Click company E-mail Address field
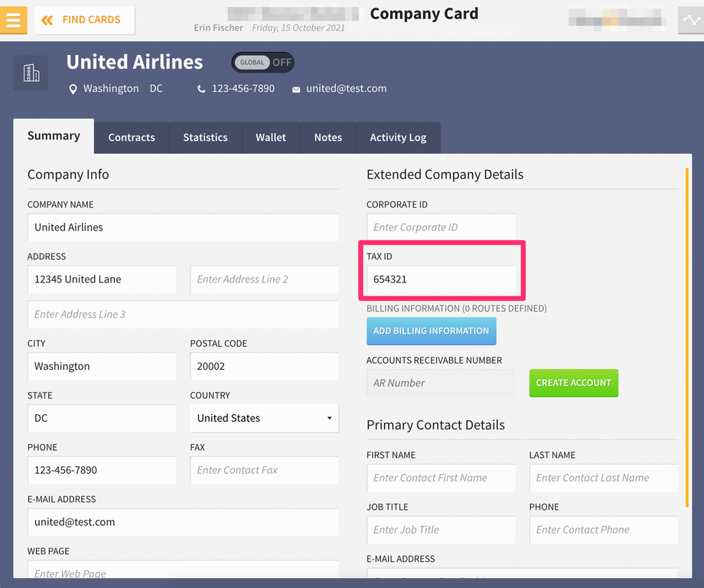 coord(183,522)
